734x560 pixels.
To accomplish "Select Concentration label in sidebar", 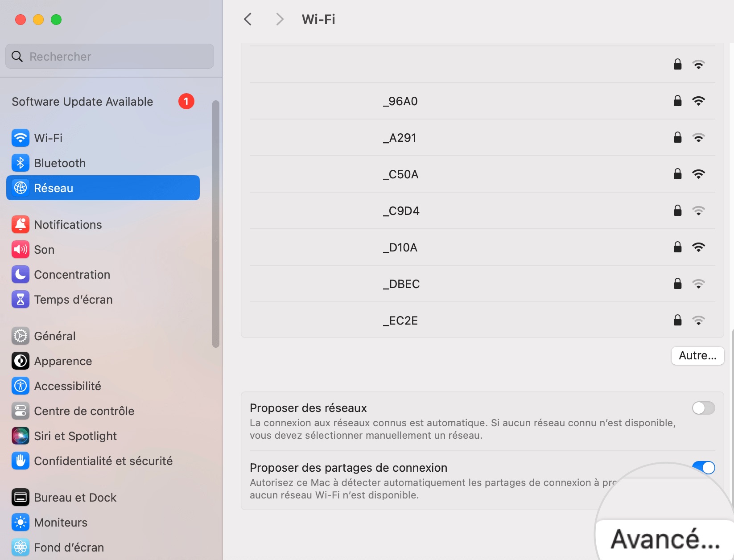I will (x=72, y=274).
